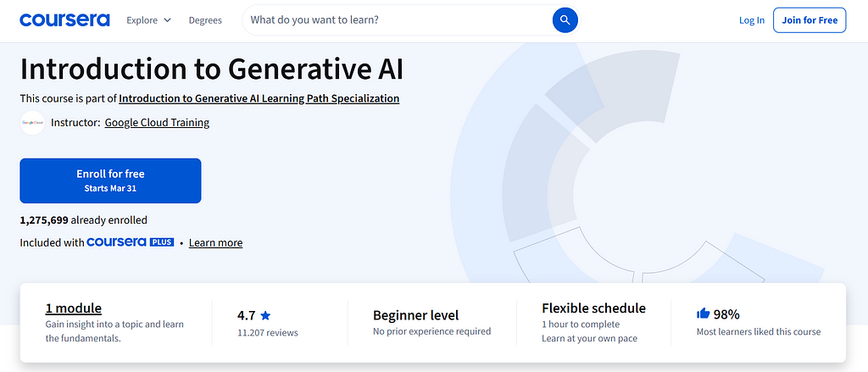868x372 pixels.
Task: Click the Beginner level heading
Action: [x=415, y=315]
